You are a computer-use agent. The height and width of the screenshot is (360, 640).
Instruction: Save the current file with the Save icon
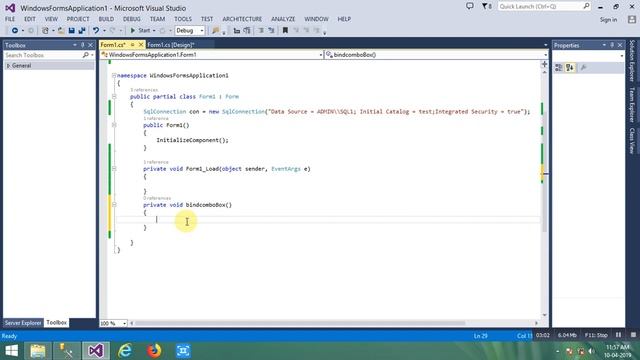(x=71, y=31)
